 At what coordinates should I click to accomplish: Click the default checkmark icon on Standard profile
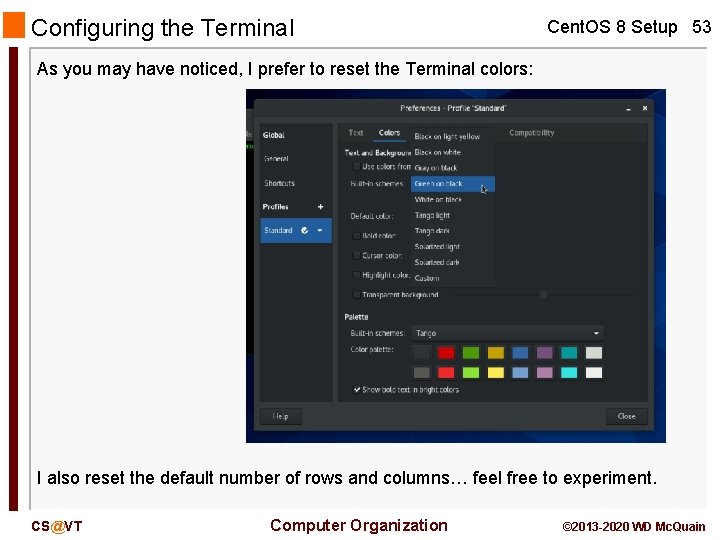304,230
